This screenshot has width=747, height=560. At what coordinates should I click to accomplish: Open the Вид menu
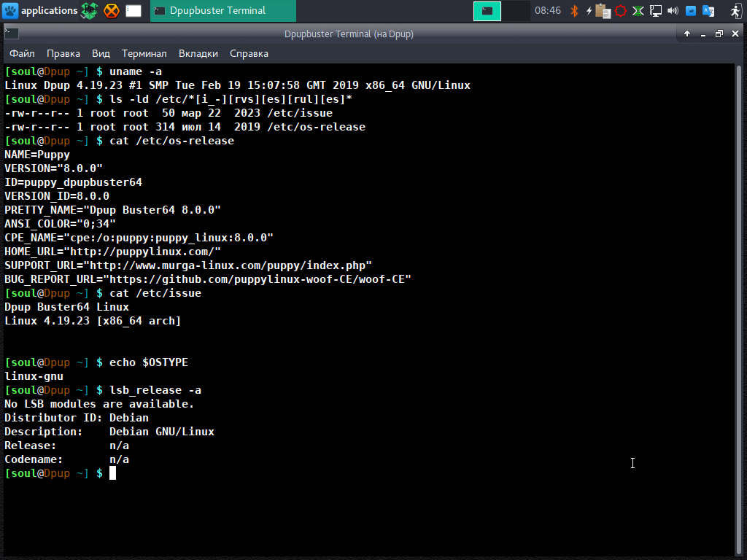click(101, 53)
